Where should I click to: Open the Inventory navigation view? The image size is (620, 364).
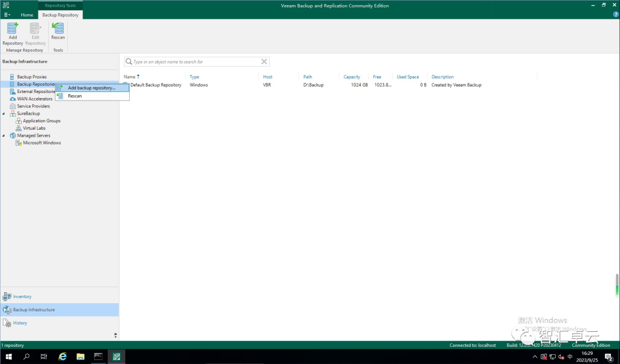59,296
